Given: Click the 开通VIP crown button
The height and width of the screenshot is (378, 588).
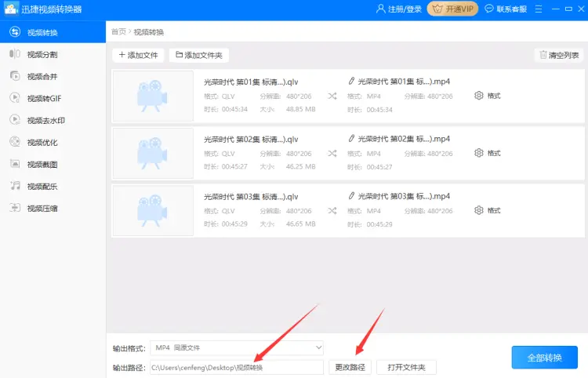Looking at the screenshot, I should click(x=452, y=9).
